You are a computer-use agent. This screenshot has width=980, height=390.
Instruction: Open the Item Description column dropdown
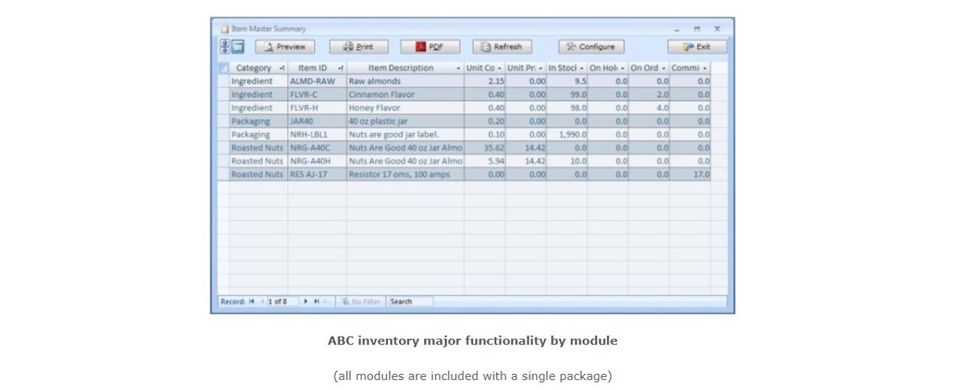coord(459,68)
